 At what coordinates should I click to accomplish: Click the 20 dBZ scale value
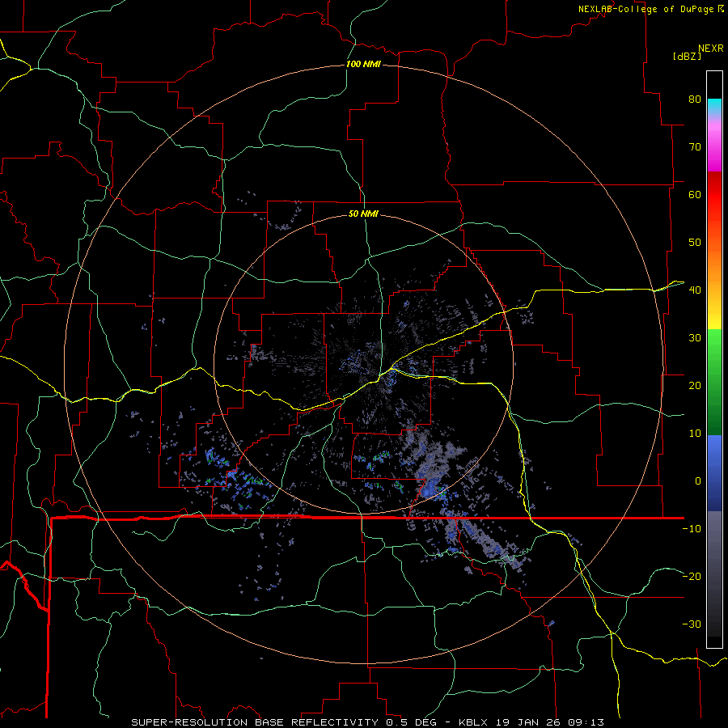[x=695, y=386]
